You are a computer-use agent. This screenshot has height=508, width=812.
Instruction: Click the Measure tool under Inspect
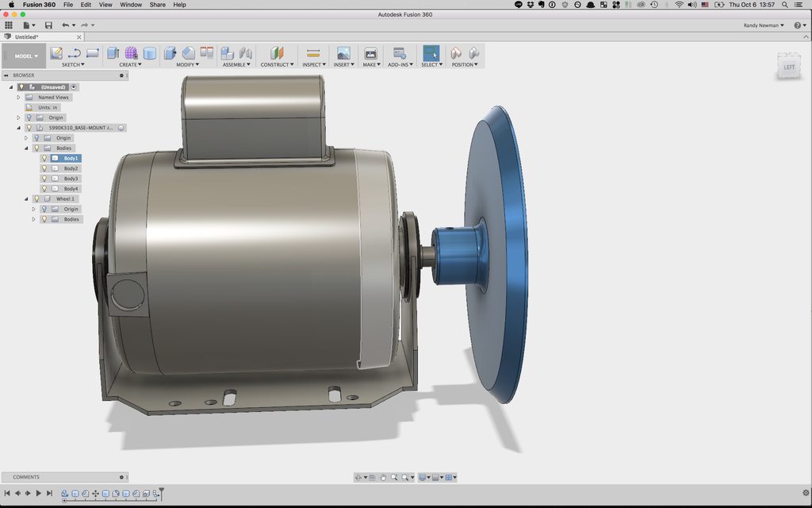(x=312, y=53)
